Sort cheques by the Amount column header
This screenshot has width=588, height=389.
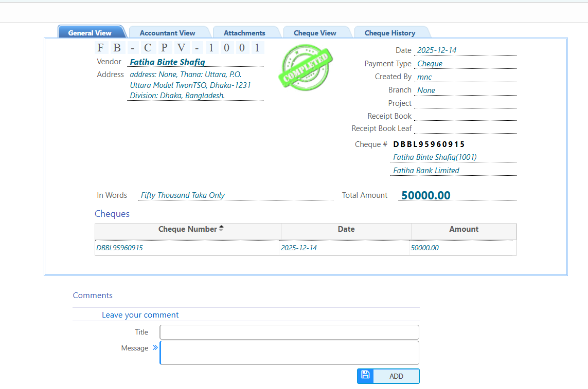click(464, 229)
